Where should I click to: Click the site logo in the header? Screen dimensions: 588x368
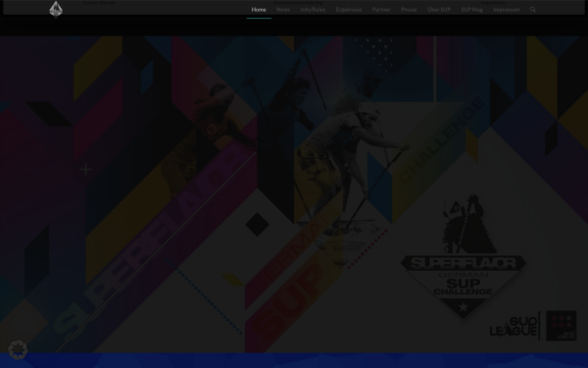click(x=56, y=9)
